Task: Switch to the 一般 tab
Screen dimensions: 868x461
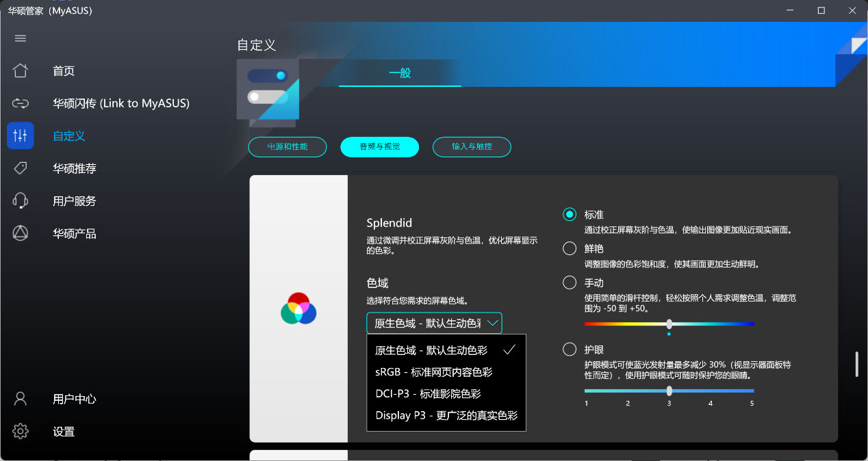Action: [x=400, y=73]
